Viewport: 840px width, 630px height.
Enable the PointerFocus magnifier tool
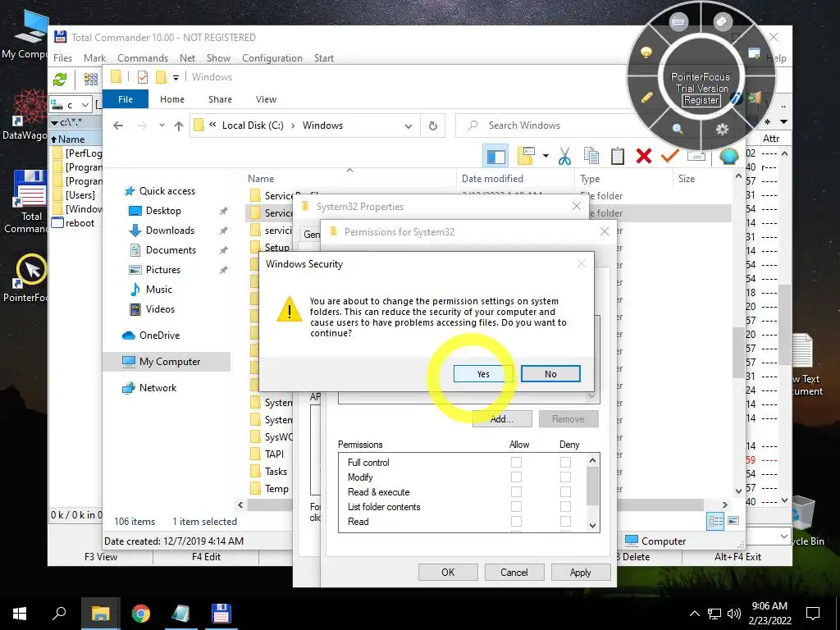point(678,129)
